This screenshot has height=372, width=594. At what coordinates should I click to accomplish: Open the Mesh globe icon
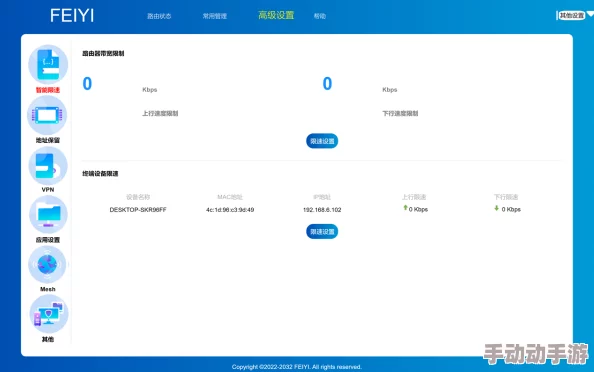click(x=47, y=264)
